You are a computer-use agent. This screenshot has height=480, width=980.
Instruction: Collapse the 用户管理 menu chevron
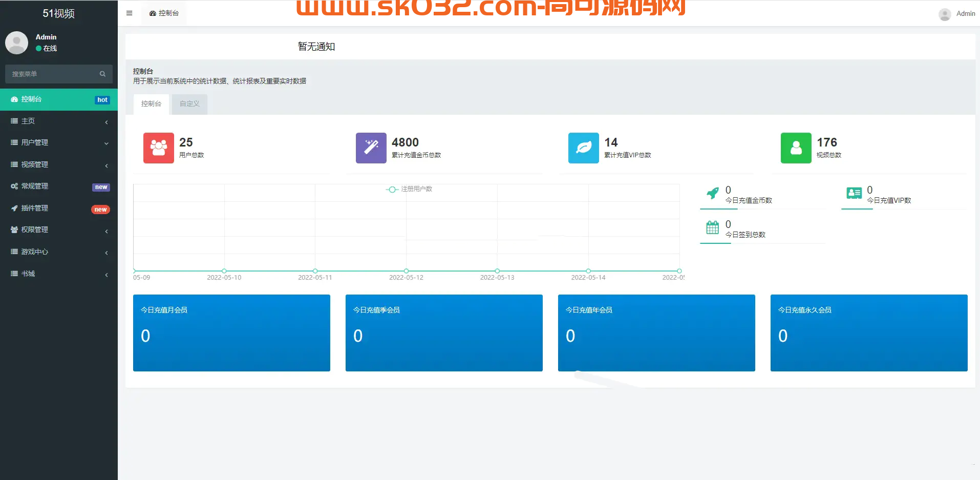coord(106,143)
